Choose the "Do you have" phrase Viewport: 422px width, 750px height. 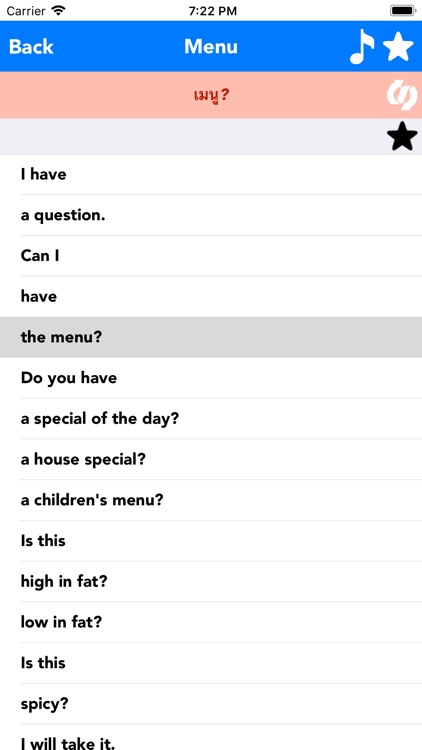click(x=211, y=378)
